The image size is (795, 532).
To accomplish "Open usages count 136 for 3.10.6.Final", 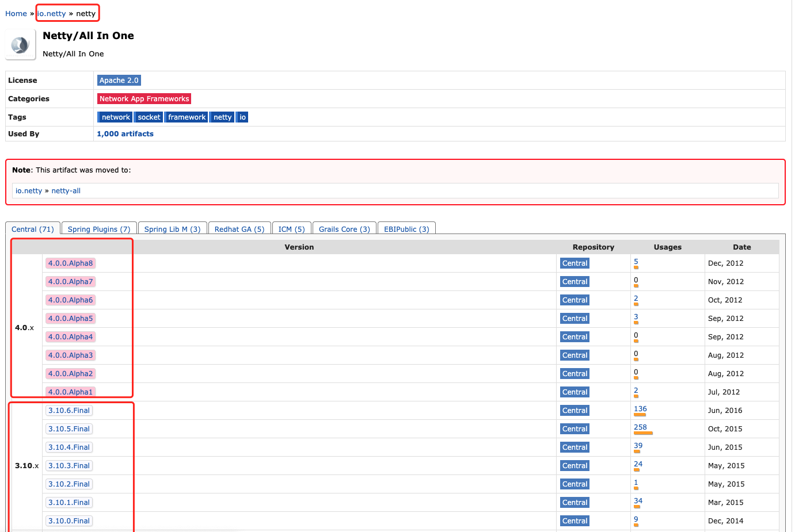I will pyautogui.click(x=640, y=409).
